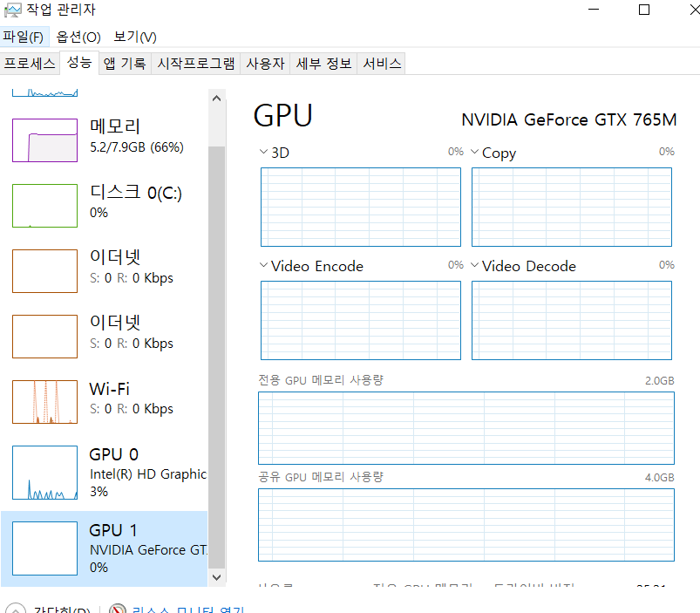Open 리소스 모니터 열기 link
Screen dimensions: 700x613
click(188, 610)
